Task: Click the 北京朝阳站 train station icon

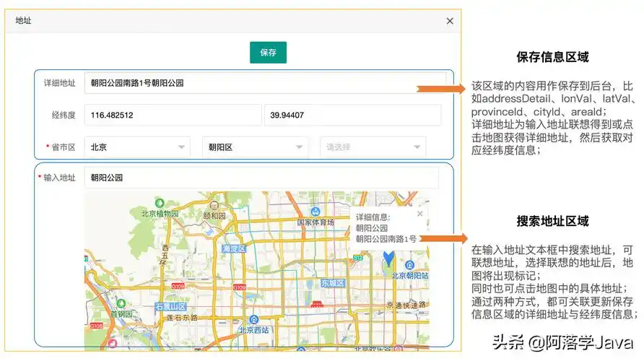Action: pyautogui.click(x=409, y=265)
